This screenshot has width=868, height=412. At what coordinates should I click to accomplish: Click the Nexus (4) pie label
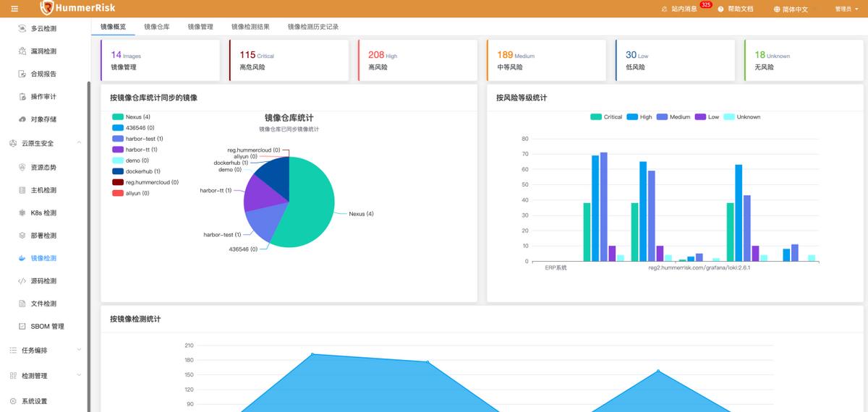361,214
